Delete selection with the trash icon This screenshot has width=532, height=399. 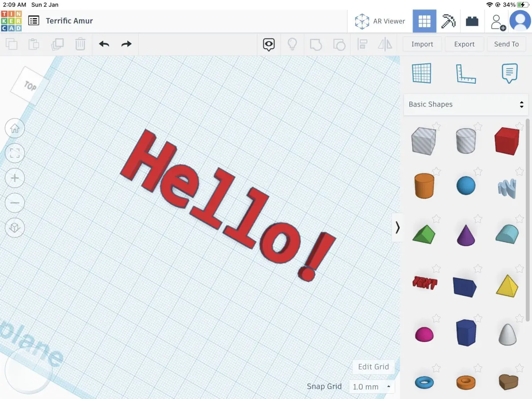80,44
